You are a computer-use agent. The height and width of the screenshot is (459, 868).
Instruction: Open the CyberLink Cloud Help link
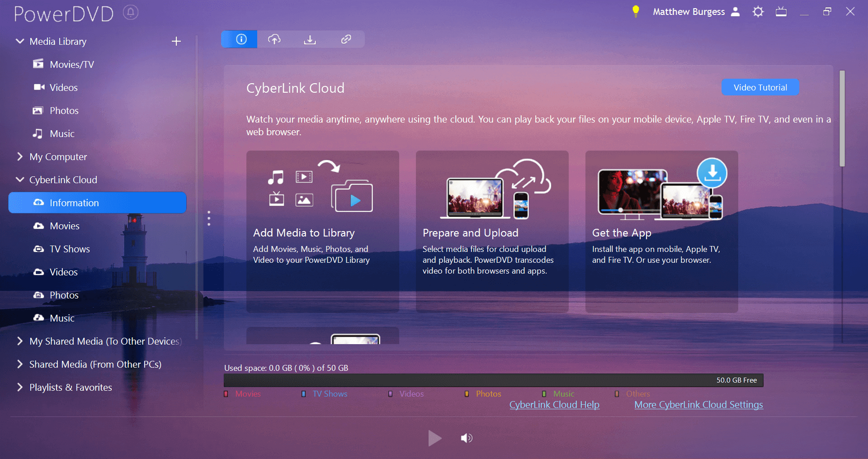click(554, 405)
